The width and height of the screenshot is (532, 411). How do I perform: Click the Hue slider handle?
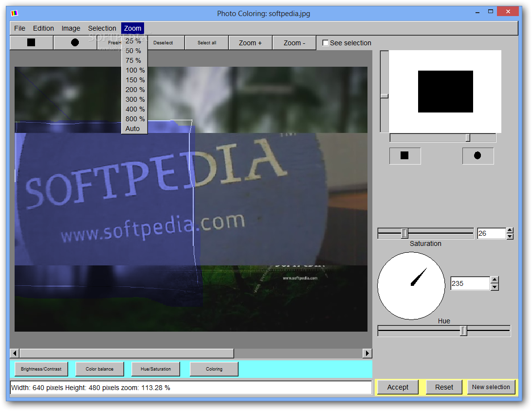463,331
